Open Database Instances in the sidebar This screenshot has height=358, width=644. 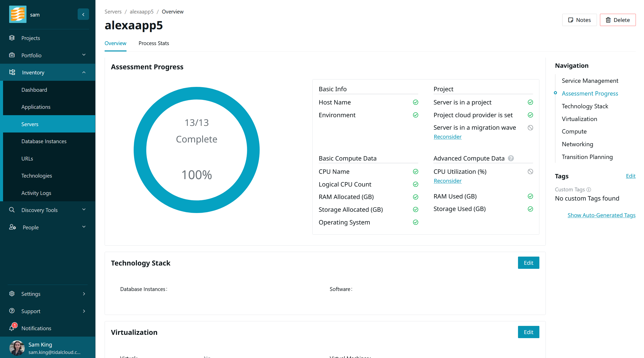click(44, 141)
